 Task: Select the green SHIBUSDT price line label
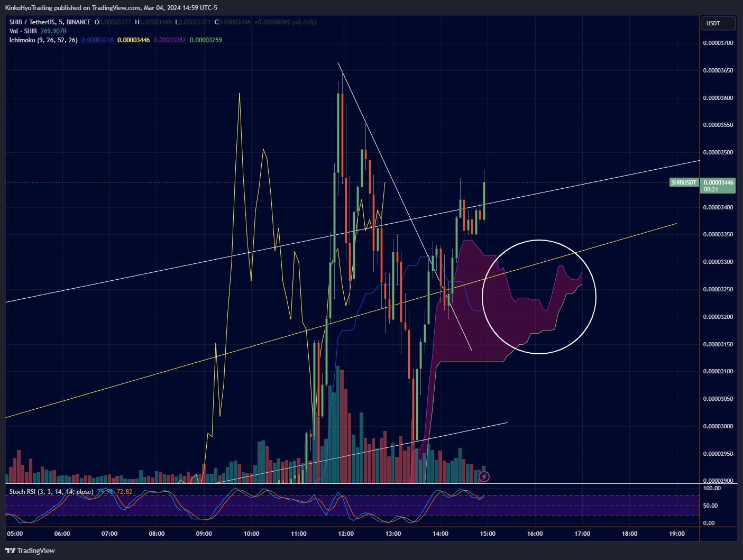pos(684,182)
